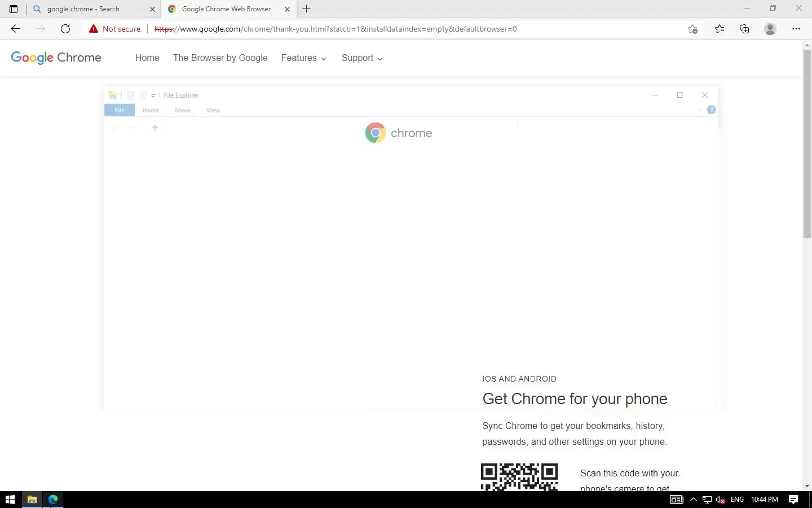The height and width of the screenshot is (508, 812).
Task: Open the Favorites list icon
Action: 720,29
